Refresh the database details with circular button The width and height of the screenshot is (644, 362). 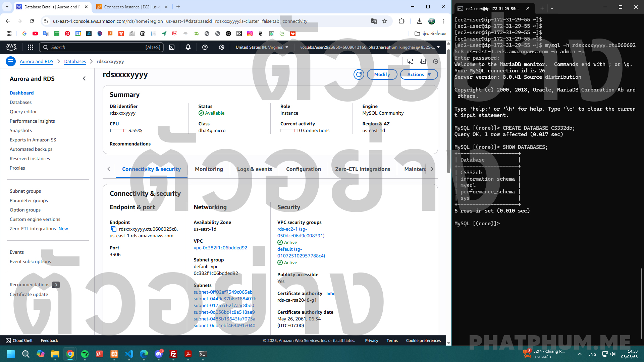[359, 74]
